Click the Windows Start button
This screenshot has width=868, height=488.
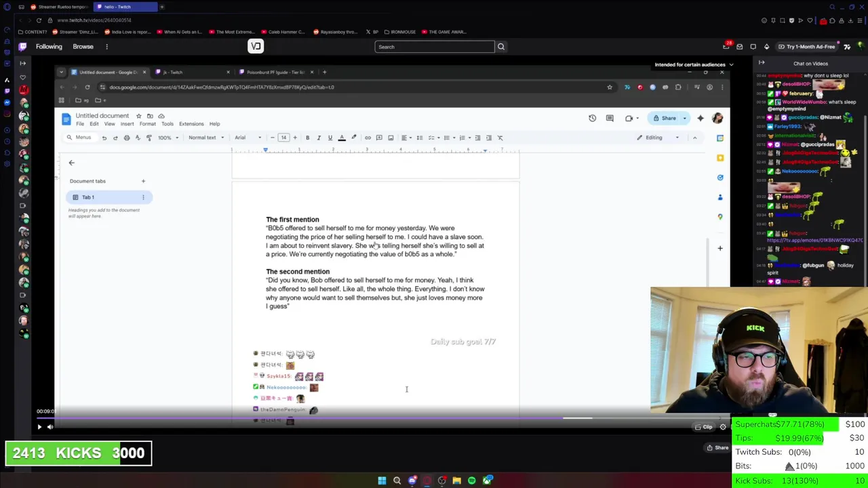pyautogui.click(x=382, y=481)
